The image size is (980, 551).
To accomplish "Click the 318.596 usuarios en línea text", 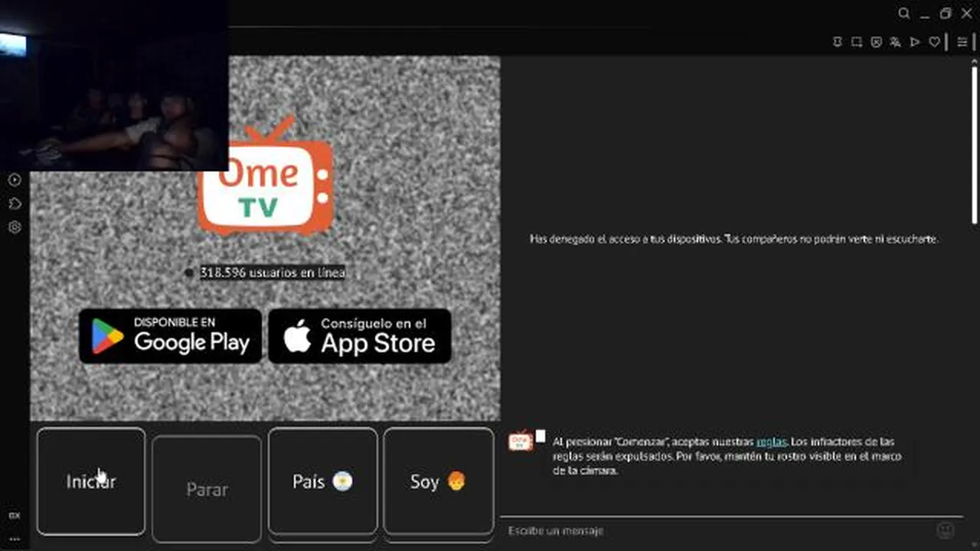I will (273, 272).
